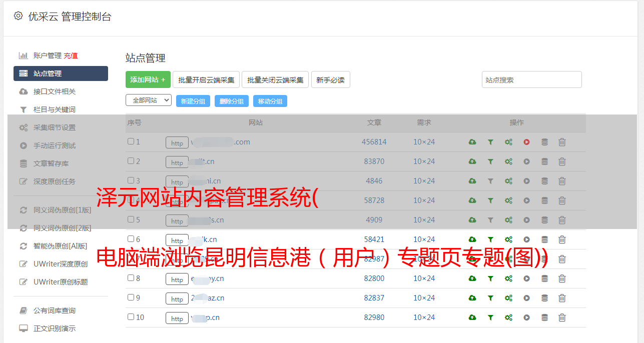Click play icon in row 8
The image size is (644, 343).
click(526, 278)
